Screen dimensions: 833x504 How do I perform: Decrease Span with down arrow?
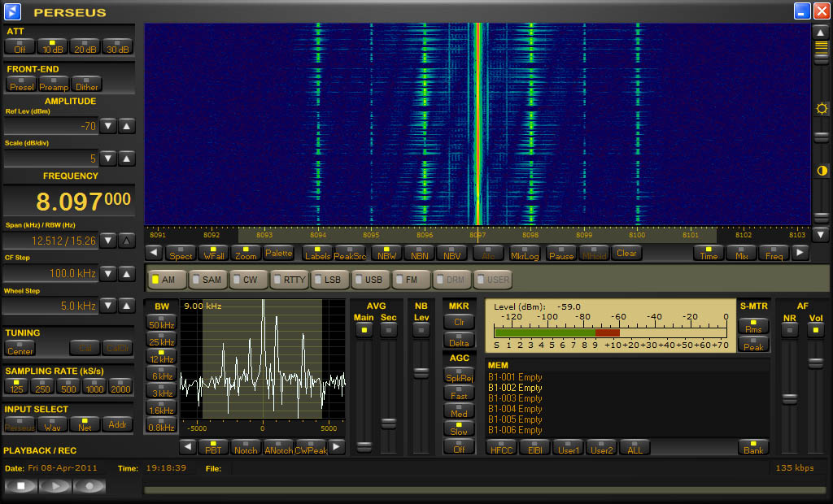108,241
